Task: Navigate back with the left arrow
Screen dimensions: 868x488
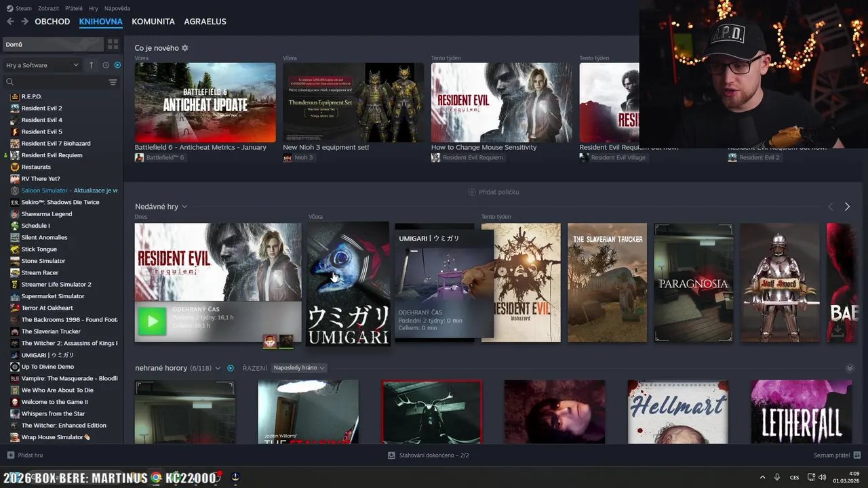Action: [x=10, y=21]
